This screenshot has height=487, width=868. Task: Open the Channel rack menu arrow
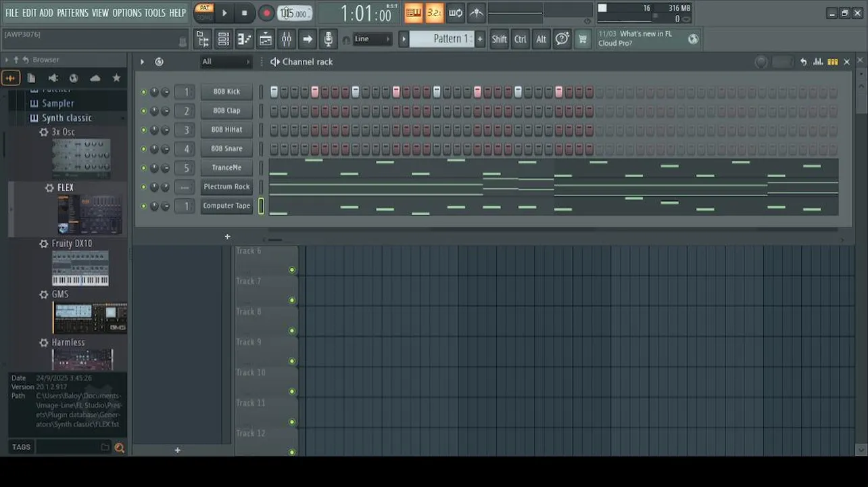point(142,62)
